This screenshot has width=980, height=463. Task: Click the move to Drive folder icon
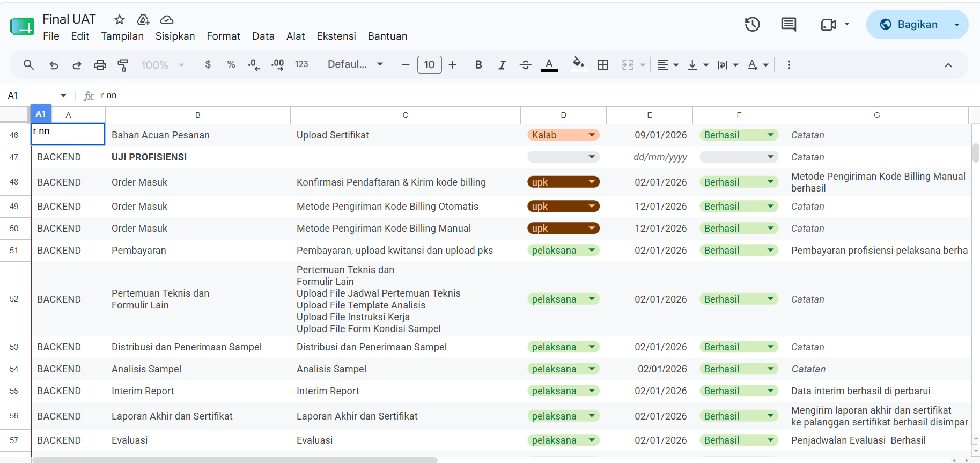coord(143,20)
